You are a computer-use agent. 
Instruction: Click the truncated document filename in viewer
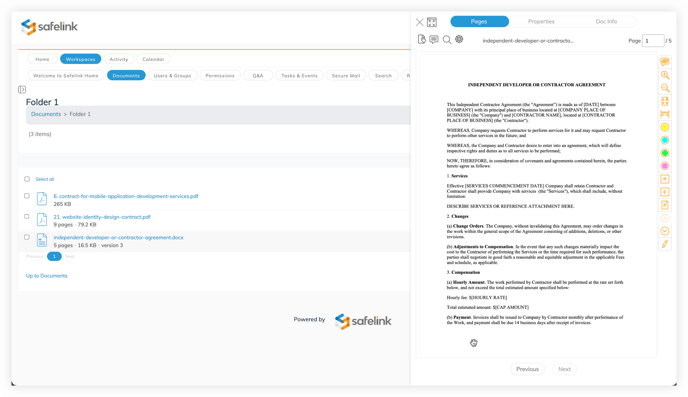click(528, 41)
